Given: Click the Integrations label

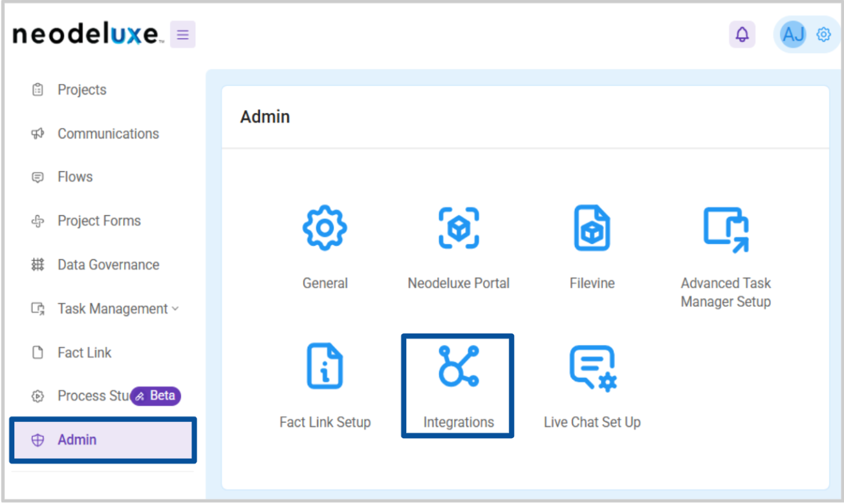Looking at the screenshot, I should 459,423.
